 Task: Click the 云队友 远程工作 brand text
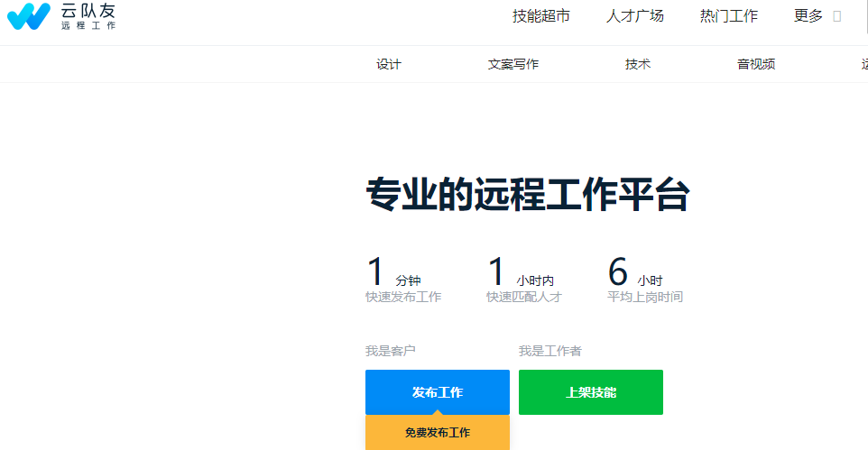click(x=88, y=16)
